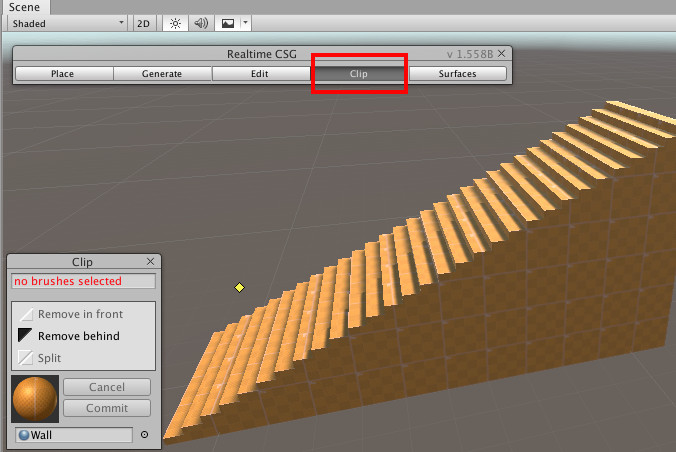Image resolution: width=676 pixels, height=452 pixels.
Task: Close the Clip tool window
Action: point(150,261)
